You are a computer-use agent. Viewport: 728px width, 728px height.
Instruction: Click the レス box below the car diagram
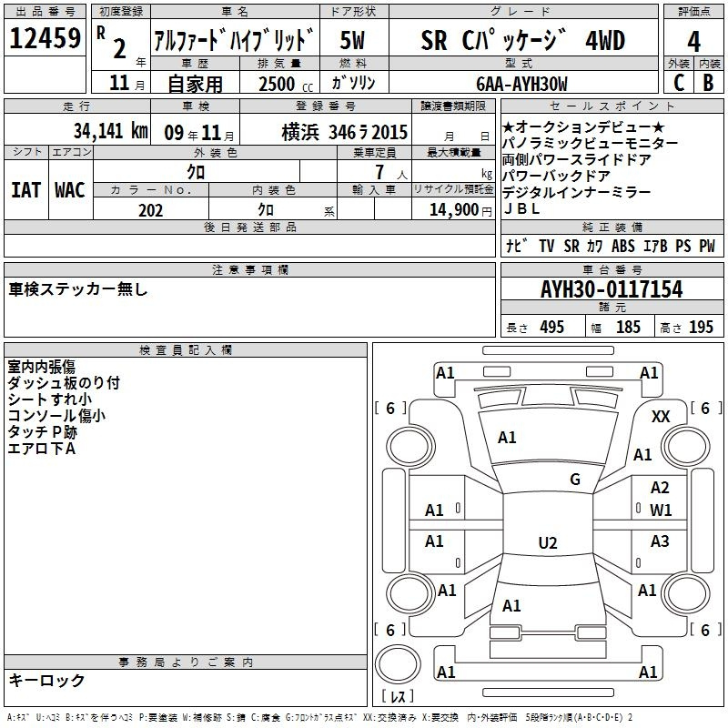(x=397, y=697)
